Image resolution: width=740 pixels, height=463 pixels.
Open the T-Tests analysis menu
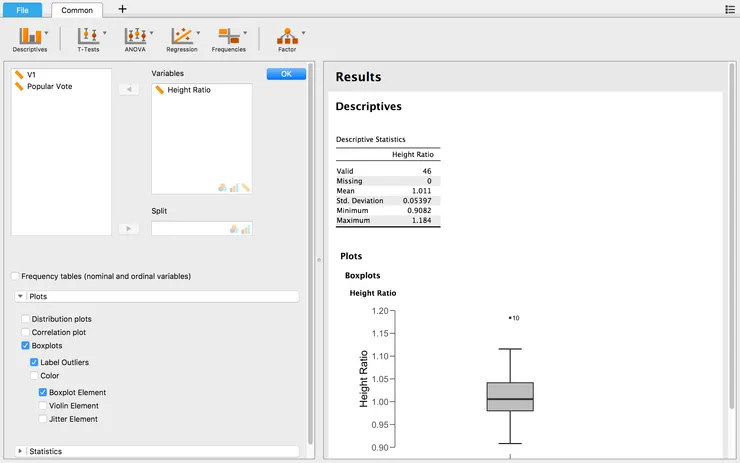pos(88,39)
